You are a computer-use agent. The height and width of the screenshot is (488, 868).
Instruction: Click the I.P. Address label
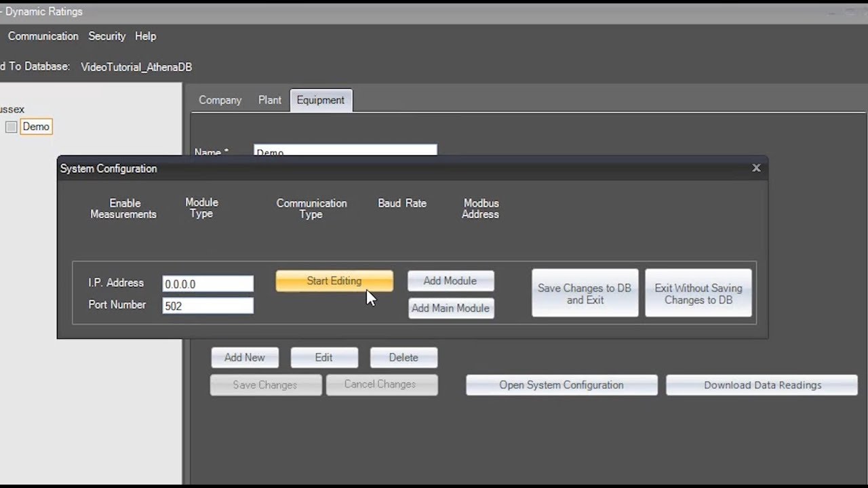[x=116, y=283]
